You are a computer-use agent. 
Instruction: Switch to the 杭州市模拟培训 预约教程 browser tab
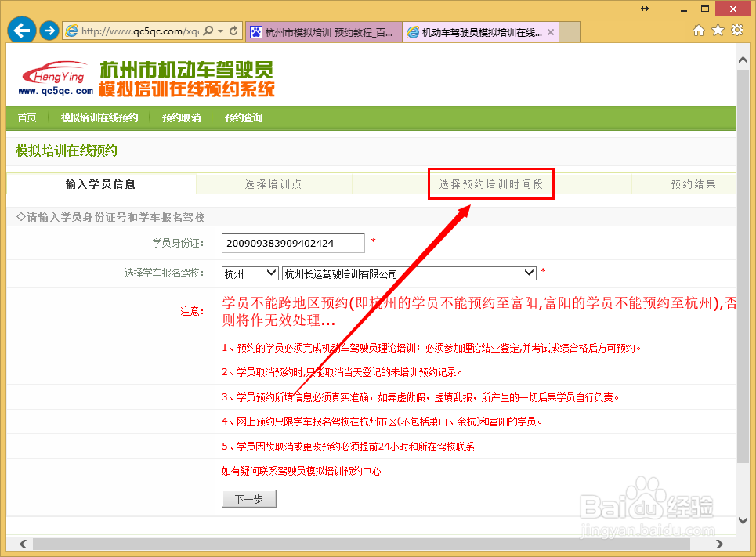[324, 32]
